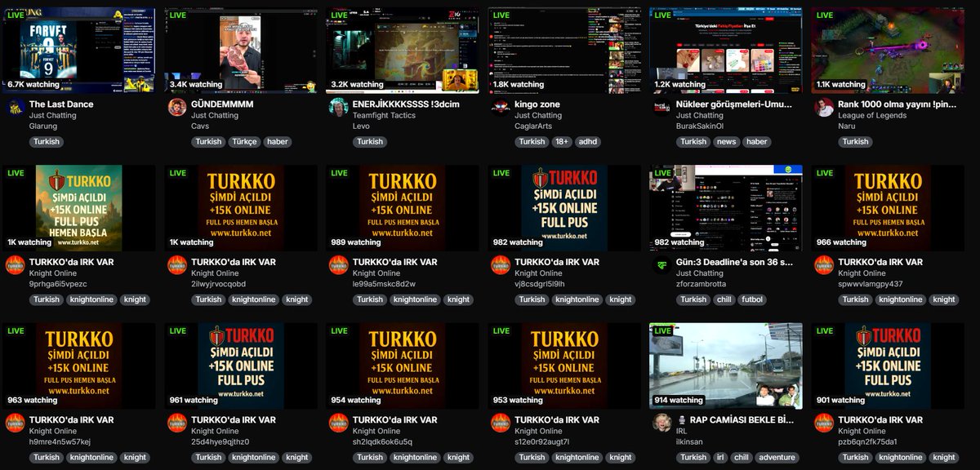Select the adventure tag
This screenshot has height=470, width=980.
(x=777, y=457)
